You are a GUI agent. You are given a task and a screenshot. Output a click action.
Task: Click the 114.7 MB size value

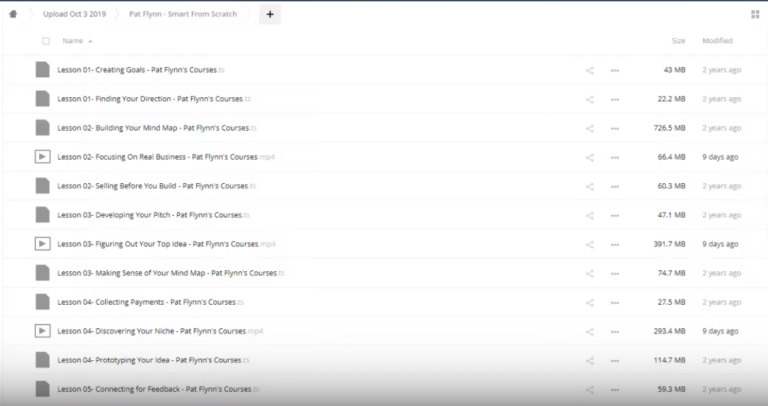click(671, 360)
